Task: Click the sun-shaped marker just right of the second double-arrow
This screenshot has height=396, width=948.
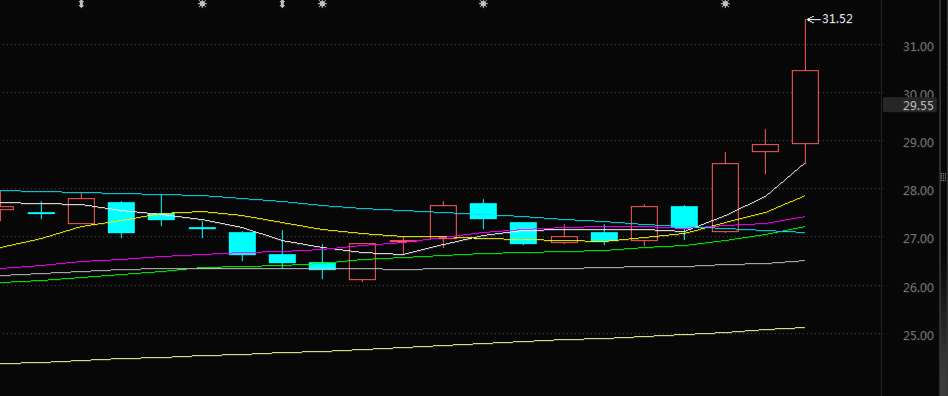Action: click(x=322, y=4)
